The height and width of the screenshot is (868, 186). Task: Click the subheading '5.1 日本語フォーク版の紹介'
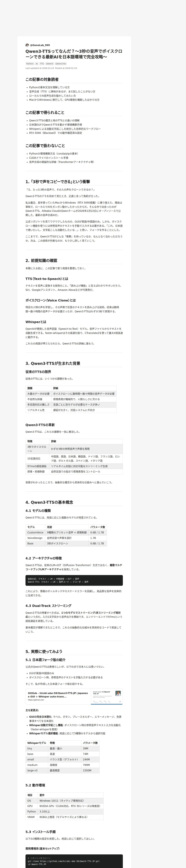pos(46,660)
